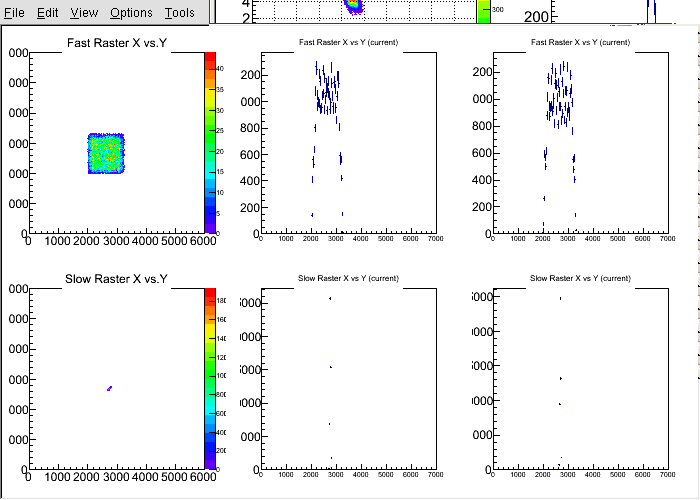
Task: Click the scatter cluster in the rightmost Fast Raster plot
Action: tap(560, 94)
